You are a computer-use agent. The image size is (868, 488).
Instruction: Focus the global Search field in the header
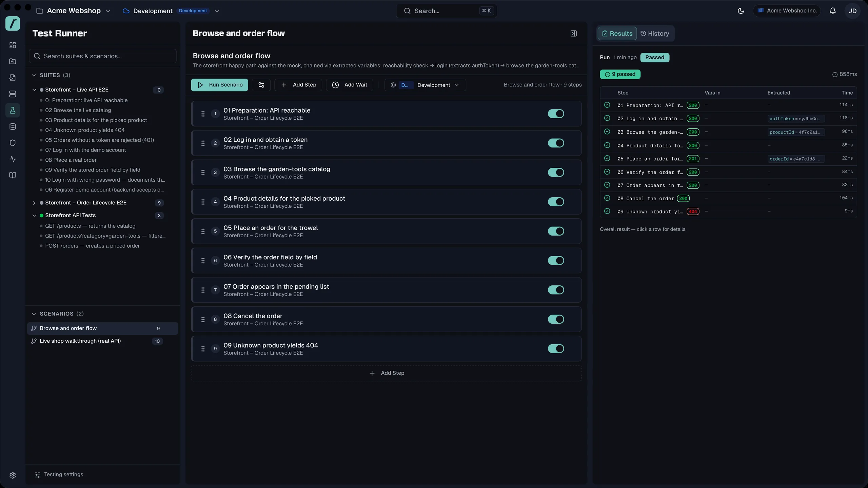pyautogui.click(x=447, y=11)
